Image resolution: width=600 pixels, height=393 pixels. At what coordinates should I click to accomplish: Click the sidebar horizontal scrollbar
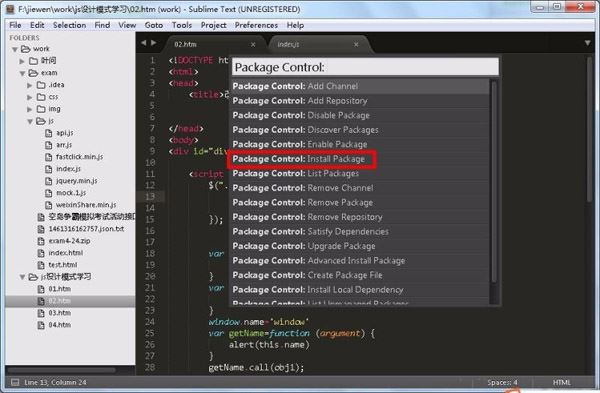pyautogui.click(x=62, y=370)
